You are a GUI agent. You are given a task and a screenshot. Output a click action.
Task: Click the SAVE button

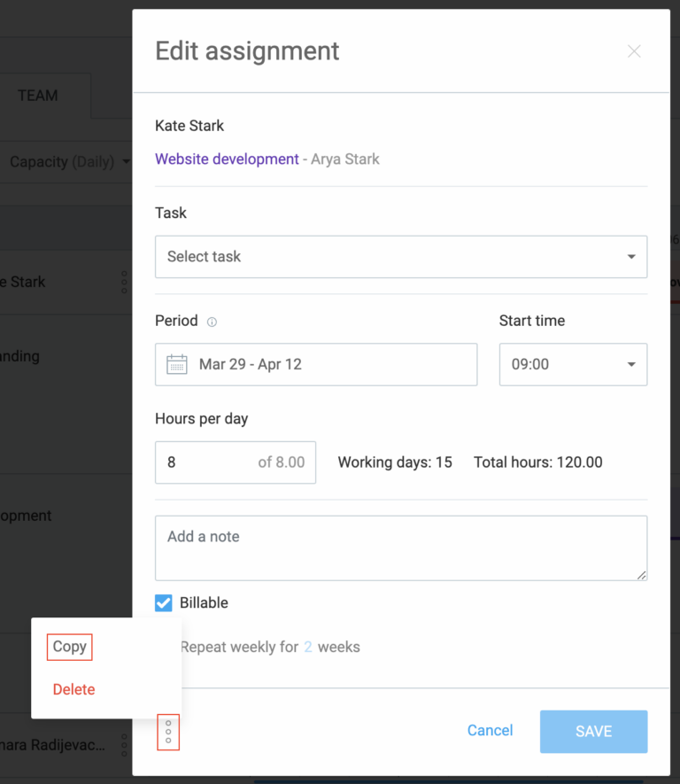593,732
